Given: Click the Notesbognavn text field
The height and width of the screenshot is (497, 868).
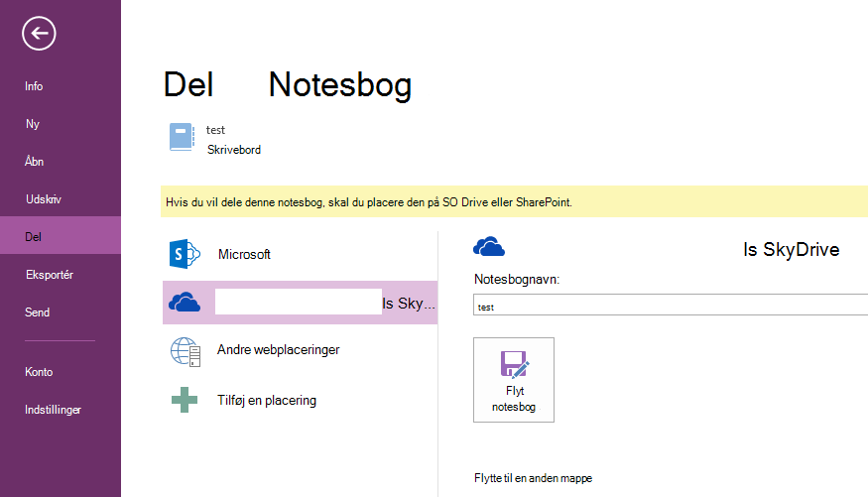Looking at the screenshot, I should (x=671, y=305).
